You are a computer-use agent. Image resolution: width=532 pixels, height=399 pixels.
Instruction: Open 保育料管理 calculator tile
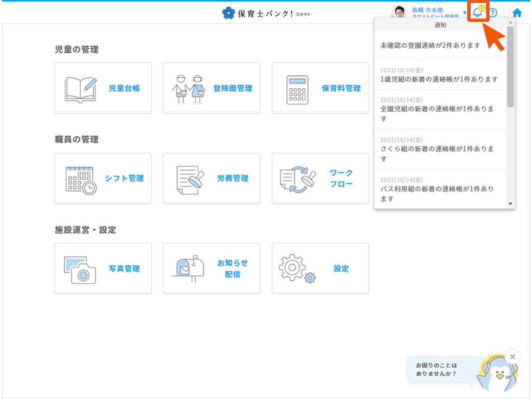tap(320, 88)
